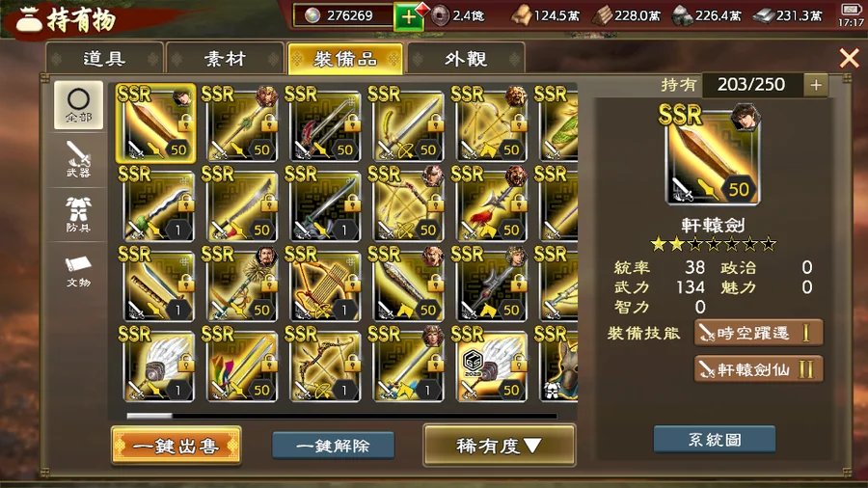Click the inventory horizontal scrollbar
This screenshot has height=488, width=868.
(341, 416)
